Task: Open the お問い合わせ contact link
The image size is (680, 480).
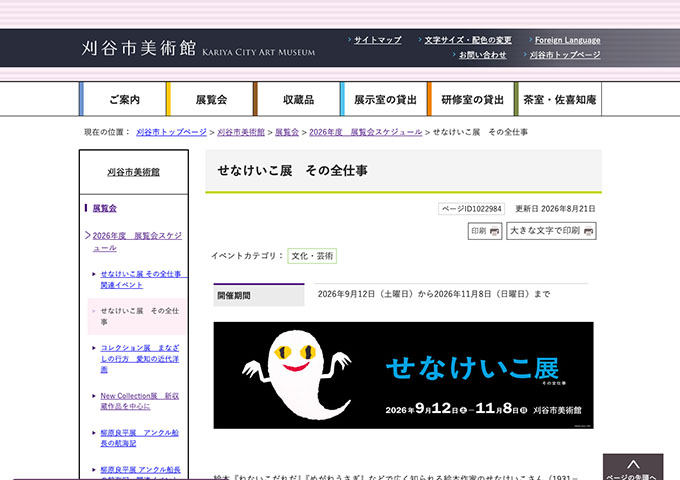Action: [482, 55]
